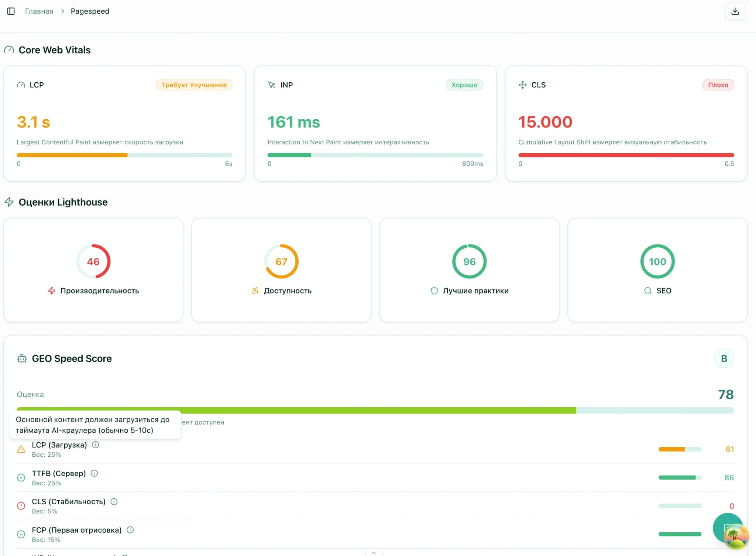Screen dimensions: 756x556
Task: Click the CLS move-arrows icon
Action: [x=522, y=85]
